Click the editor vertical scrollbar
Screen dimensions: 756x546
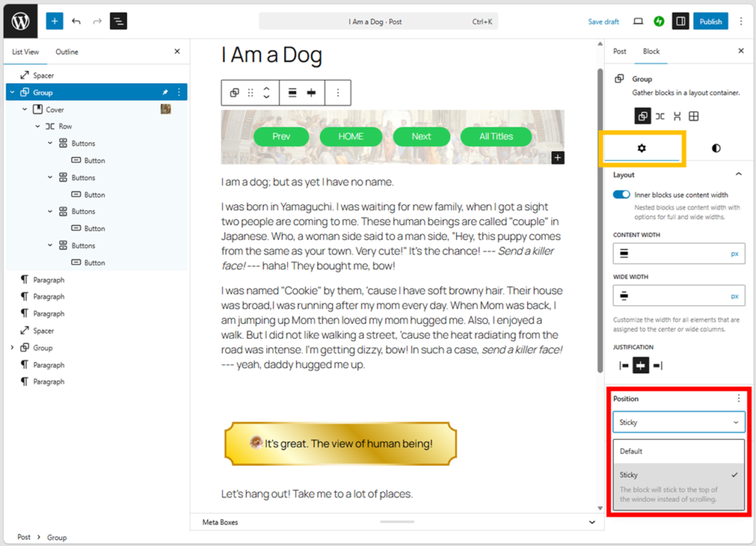pyautogui.click(x=599, y=221)
